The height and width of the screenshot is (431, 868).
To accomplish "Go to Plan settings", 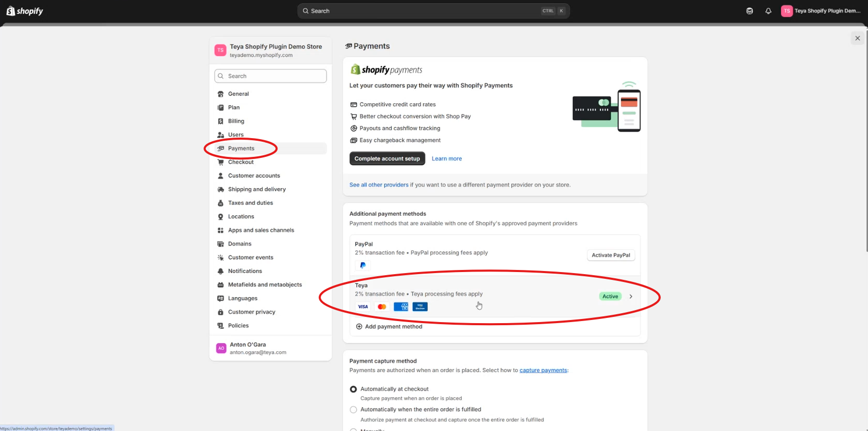I will point(271,108).
